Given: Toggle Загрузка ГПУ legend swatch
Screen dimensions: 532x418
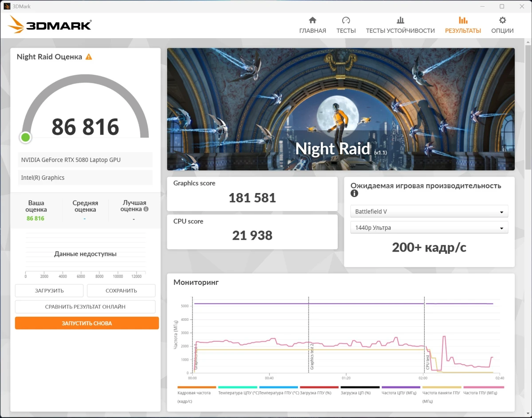Looking at the screenshot, I should [319, 387].
